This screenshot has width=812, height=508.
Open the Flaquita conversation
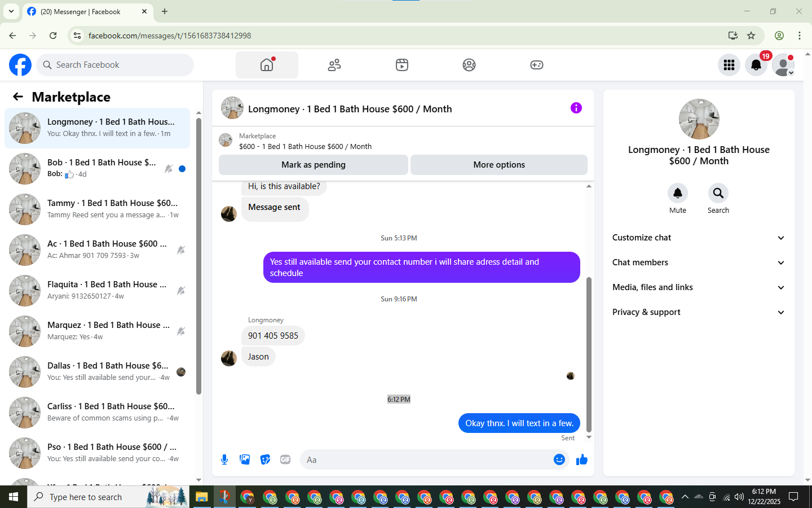[97, 291]
